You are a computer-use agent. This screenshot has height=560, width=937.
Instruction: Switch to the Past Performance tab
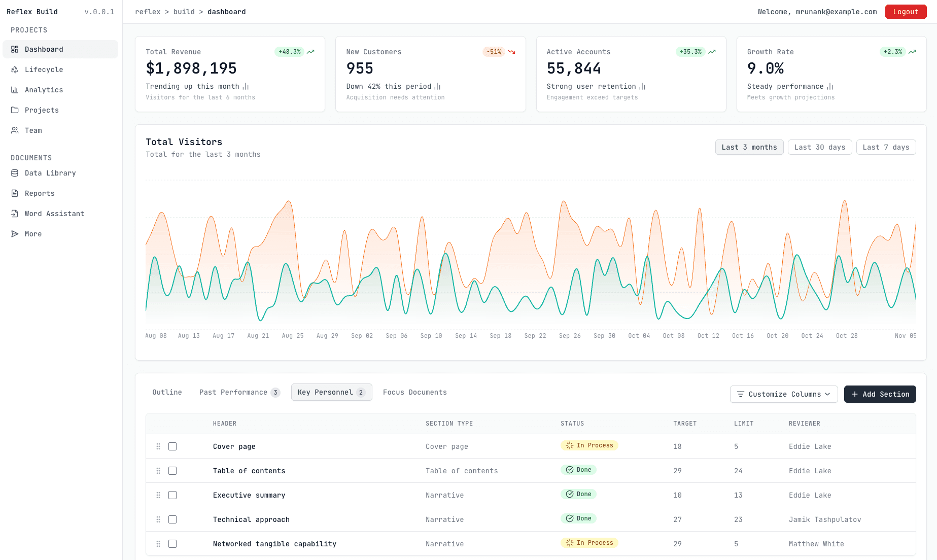click(233, 392)
